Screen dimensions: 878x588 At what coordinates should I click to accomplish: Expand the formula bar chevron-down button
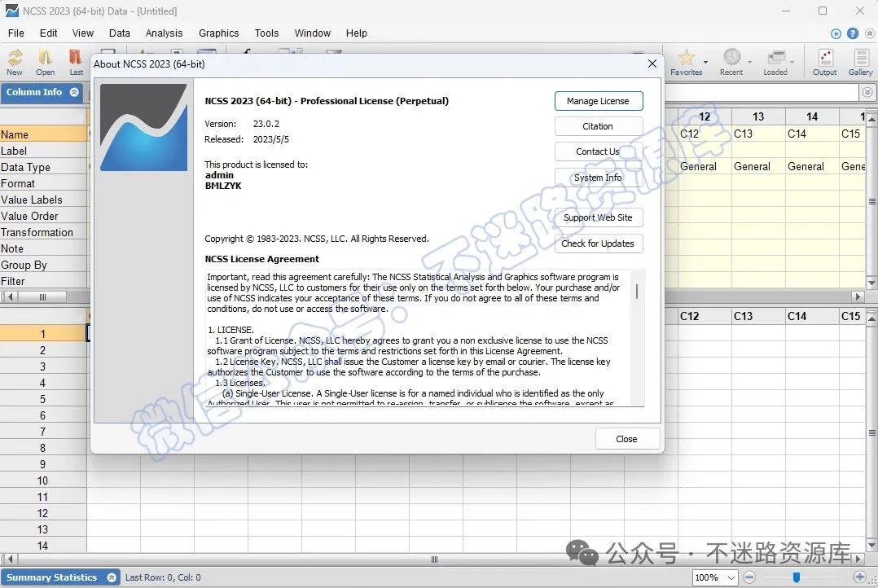pos(867,92)
